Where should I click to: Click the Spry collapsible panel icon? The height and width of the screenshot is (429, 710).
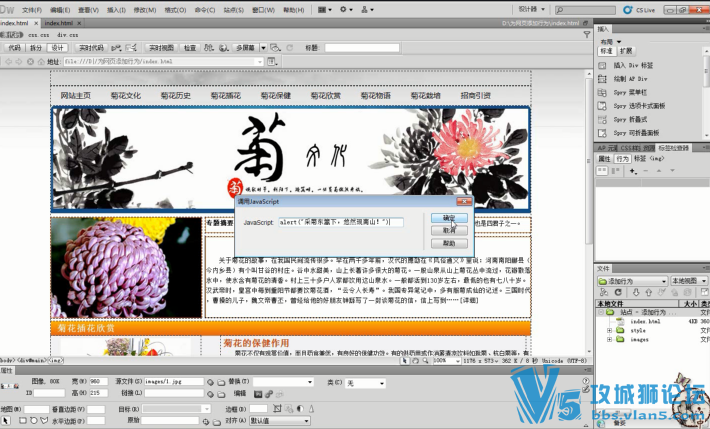coord(602,133)
